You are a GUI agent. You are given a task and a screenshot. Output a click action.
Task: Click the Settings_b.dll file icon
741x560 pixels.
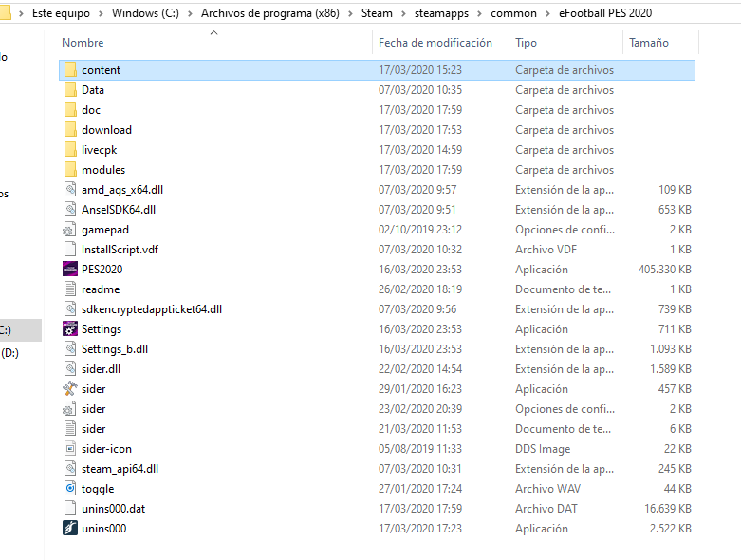pyautogui.click(x=70, y=348)
